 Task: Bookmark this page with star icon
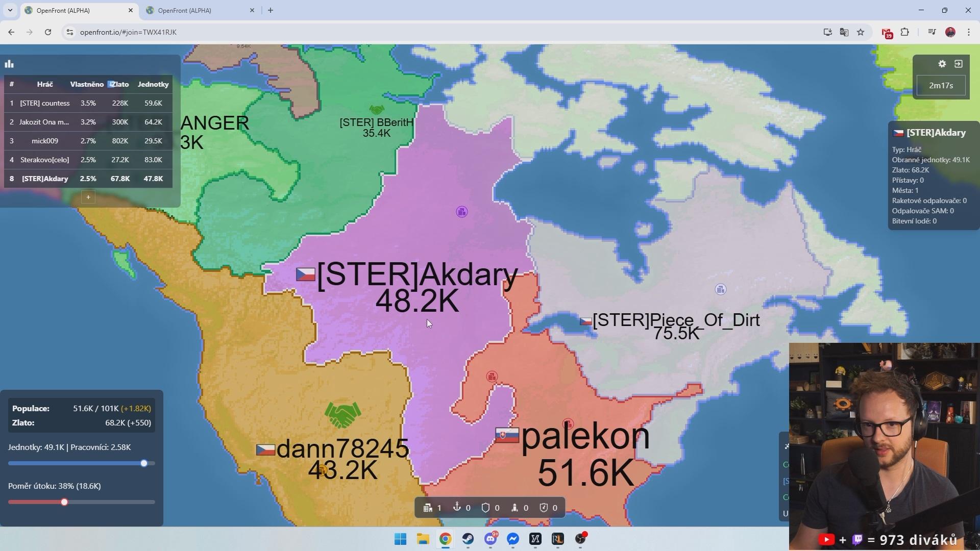[x=861, y=32]
